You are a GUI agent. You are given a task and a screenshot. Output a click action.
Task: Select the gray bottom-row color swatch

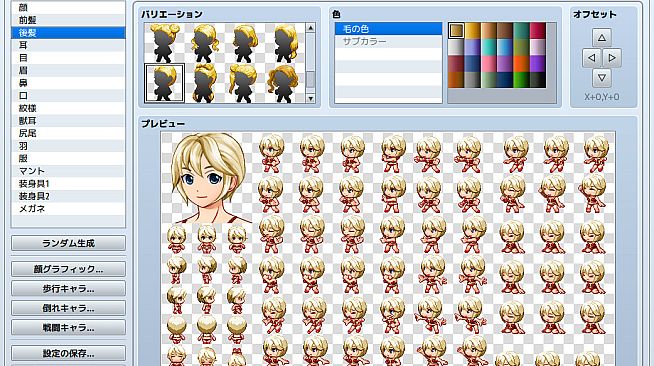click(x=473, y=80)
